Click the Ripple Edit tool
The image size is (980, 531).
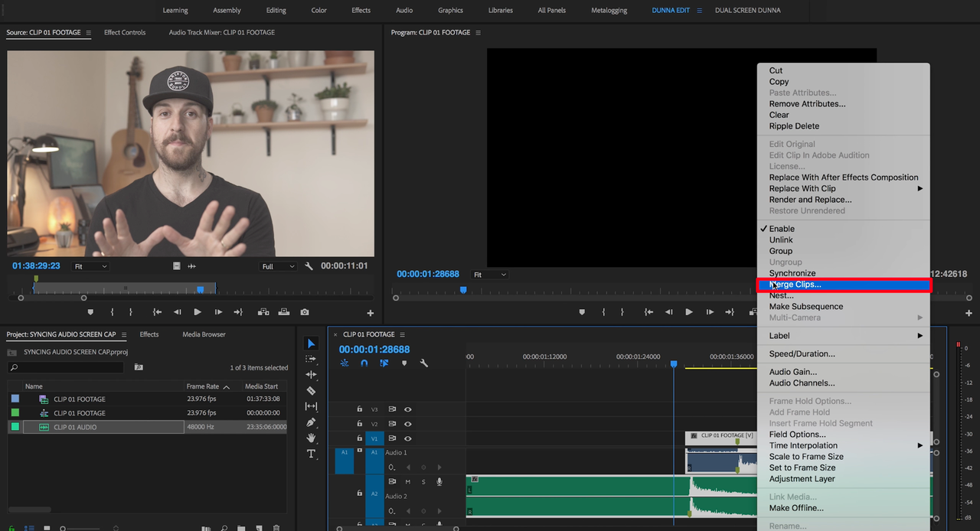(311, 375)
